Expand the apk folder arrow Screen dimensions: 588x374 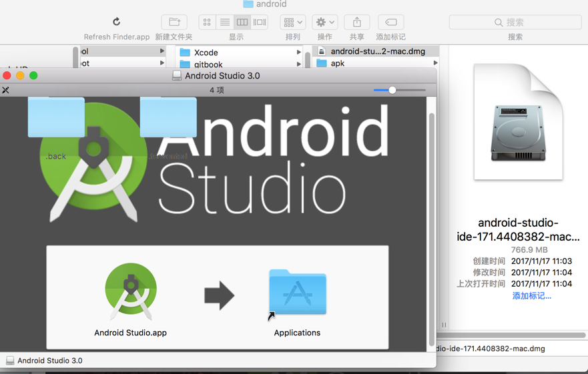(435, 63)
